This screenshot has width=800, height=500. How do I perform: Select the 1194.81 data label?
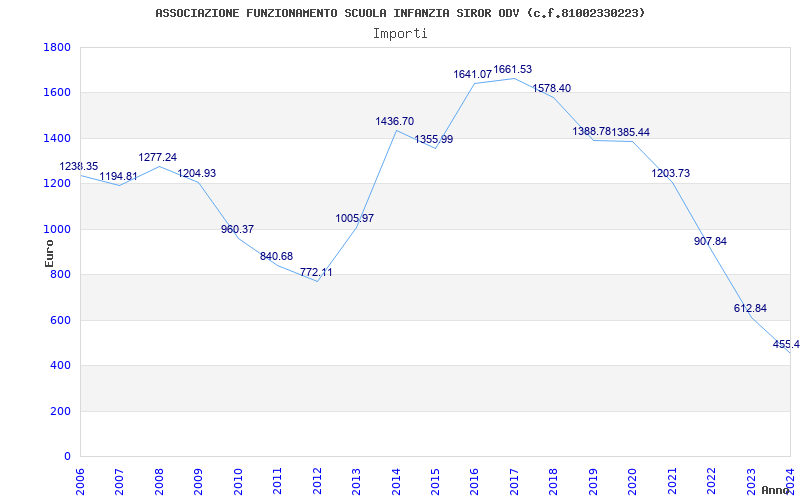[118, 177]
